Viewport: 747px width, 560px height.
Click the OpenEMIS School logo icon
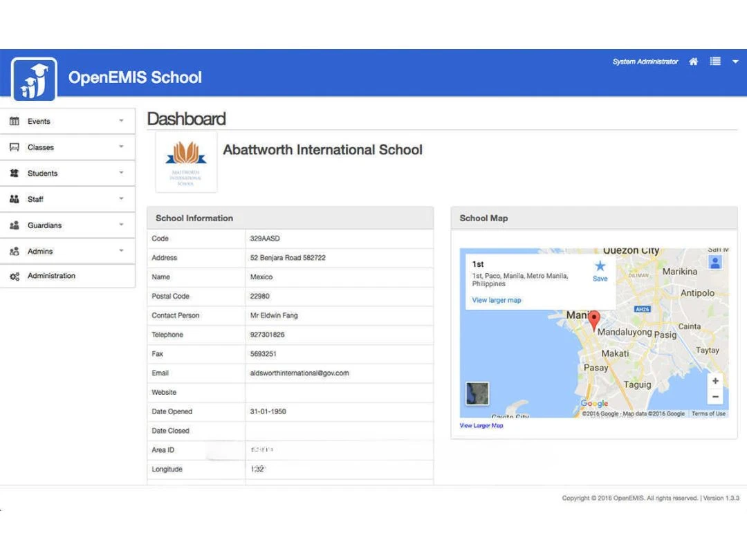(34, 79)
